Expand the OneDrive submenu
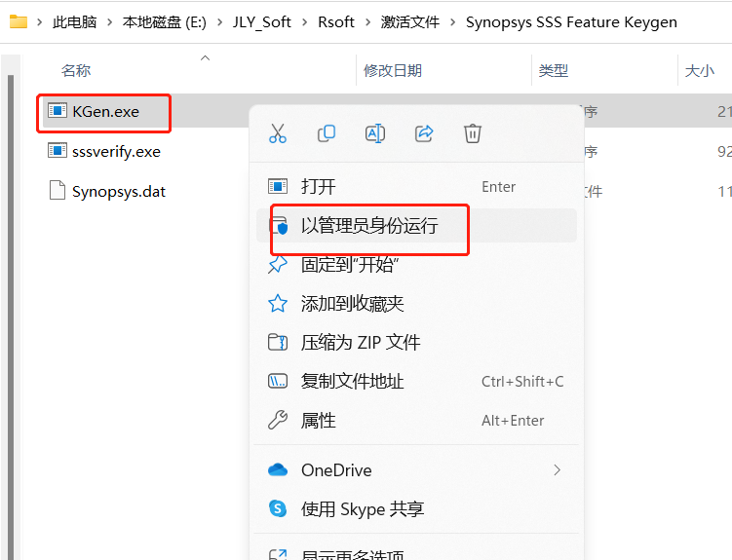 click(416, 470)
